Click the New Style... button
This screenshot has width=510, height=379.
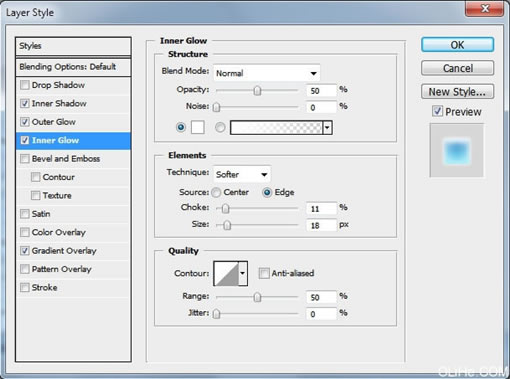click(457, 92)
